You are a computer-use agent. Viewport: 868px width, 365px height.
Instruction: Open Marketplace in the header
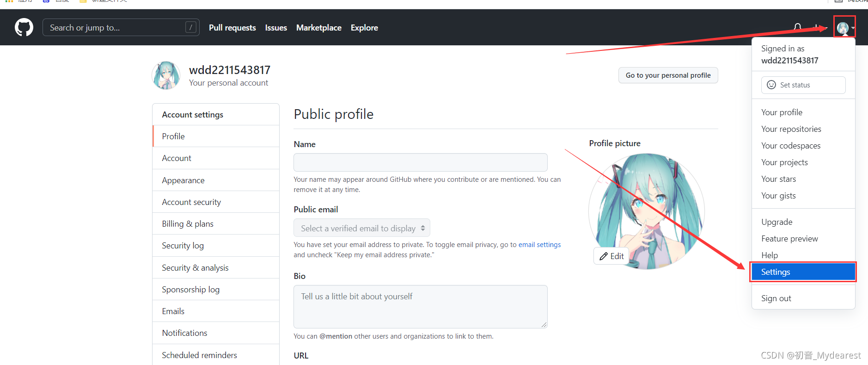[319, 28]
